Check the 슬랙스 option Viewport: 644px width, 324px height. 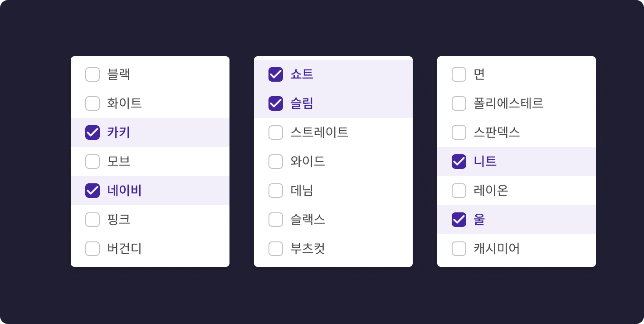pos(276,220)
